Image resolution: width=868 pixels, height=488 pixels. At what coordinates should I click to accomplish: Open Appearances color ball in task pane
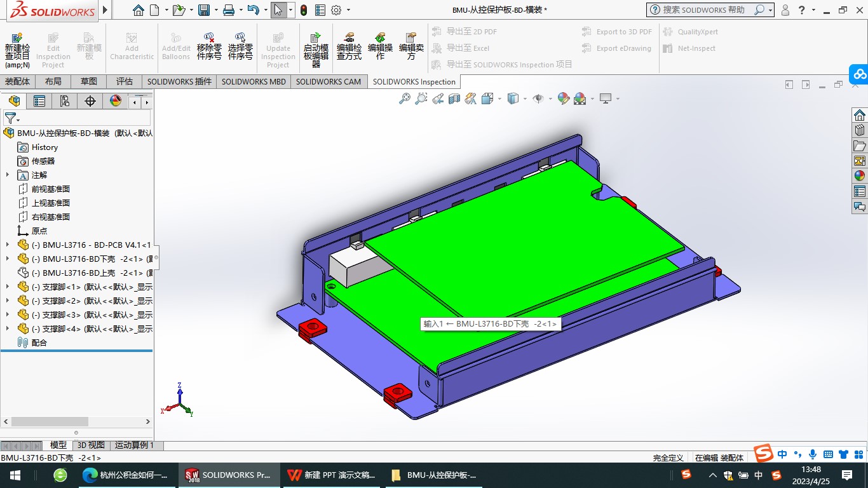860,176
